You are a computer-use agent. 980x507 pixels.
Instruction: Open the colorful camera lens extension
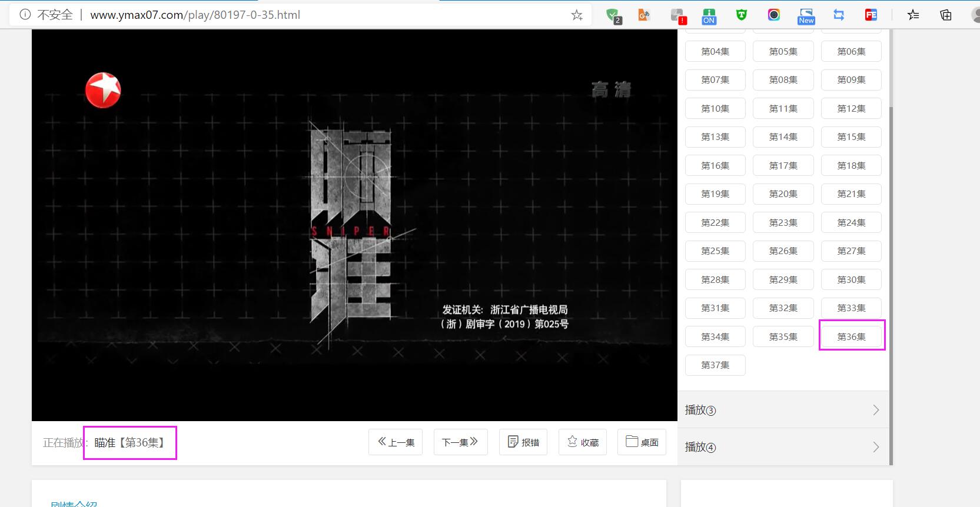774,15
